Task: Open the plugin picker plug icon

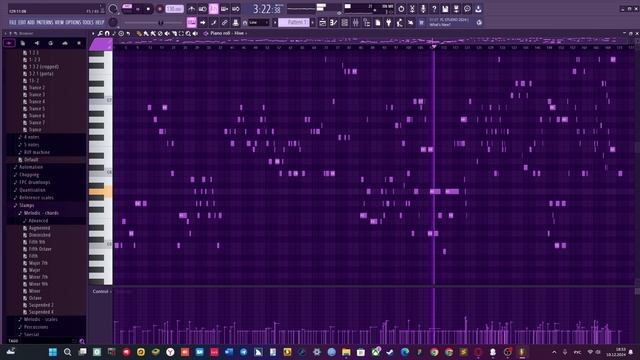Action: [x=389, y=22]
